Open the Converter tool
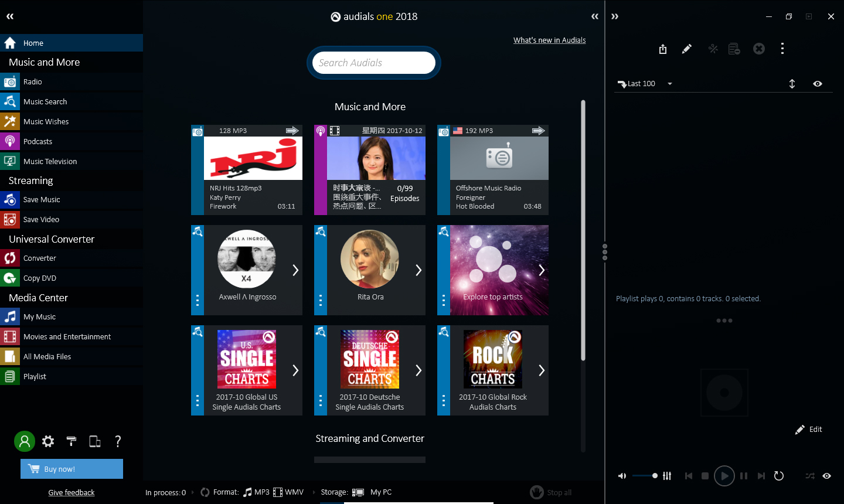 tap(72, 258)
